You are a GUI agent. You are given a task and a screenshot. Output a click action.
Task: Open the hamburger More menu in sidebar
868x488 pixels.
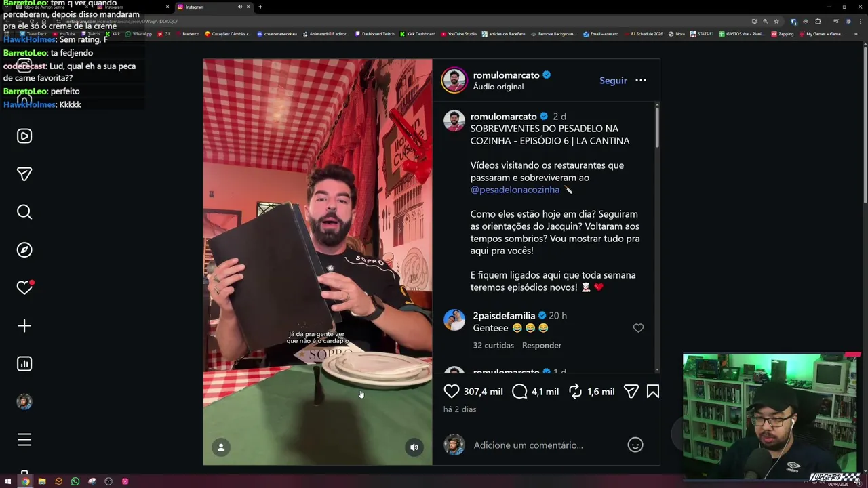(24, 440)
